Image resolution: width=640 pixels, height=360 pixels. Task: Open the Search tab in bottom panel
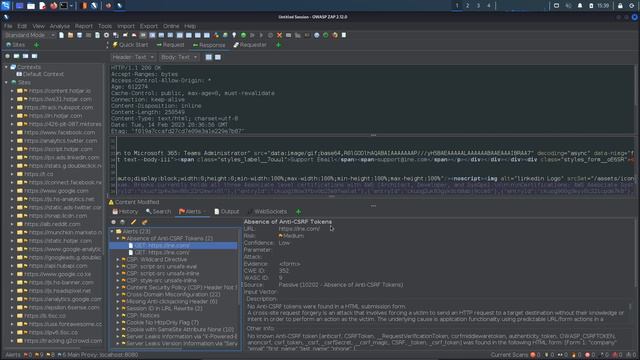click(158, 211)
